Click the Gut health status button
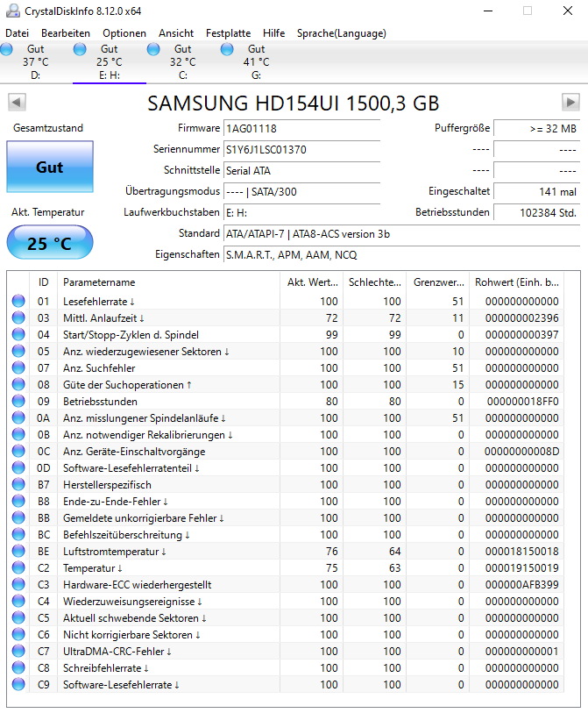 click(x=50, y=167)
